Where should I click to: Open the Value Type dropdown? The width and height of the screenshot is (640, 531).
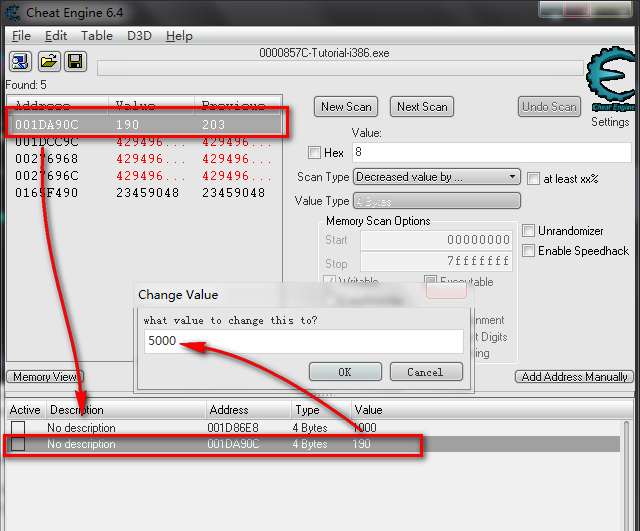coord(437,201)
